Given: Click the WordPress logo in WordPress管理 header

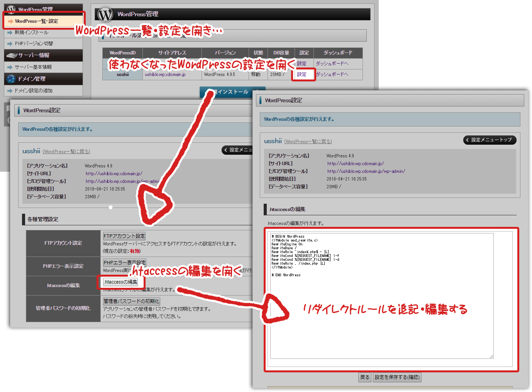Looking at the screenshot, I should point(105,14).
